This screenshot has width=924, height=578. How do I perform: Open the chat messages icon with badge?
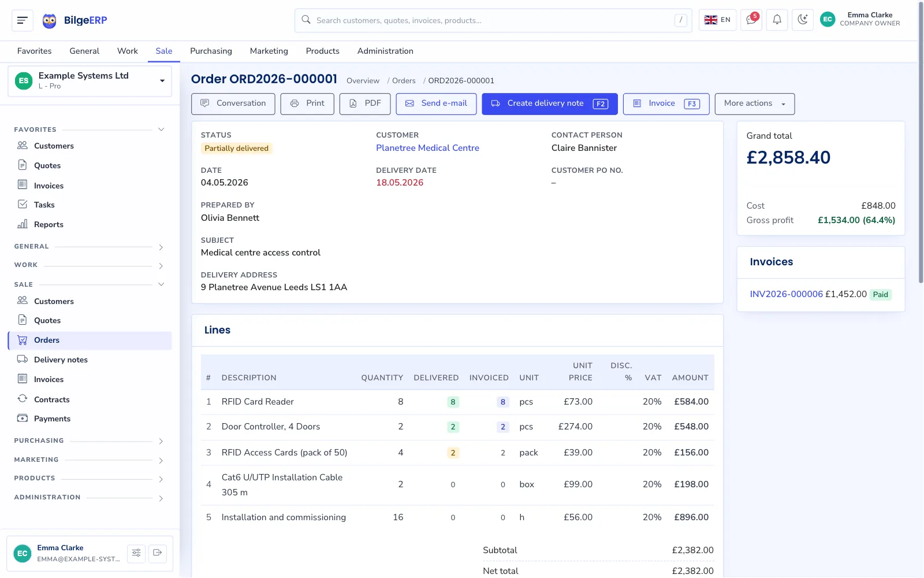751,20
